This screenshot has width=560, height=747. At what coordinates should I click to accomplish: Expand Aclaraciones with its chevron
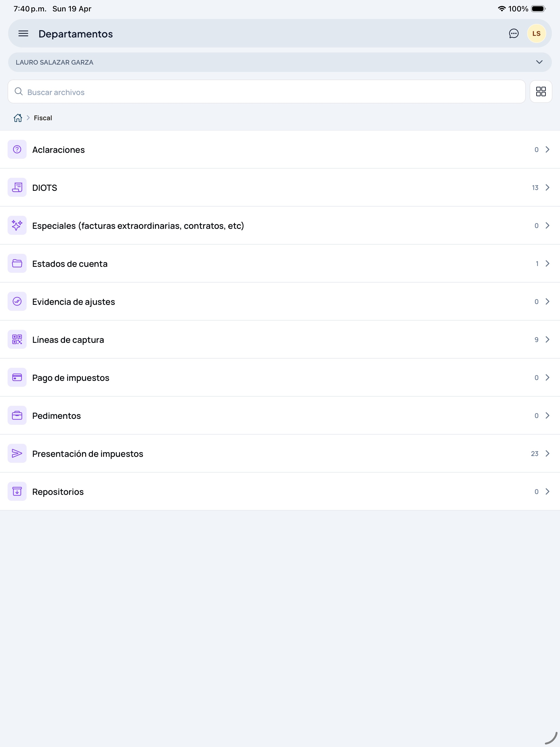[548, 149]
